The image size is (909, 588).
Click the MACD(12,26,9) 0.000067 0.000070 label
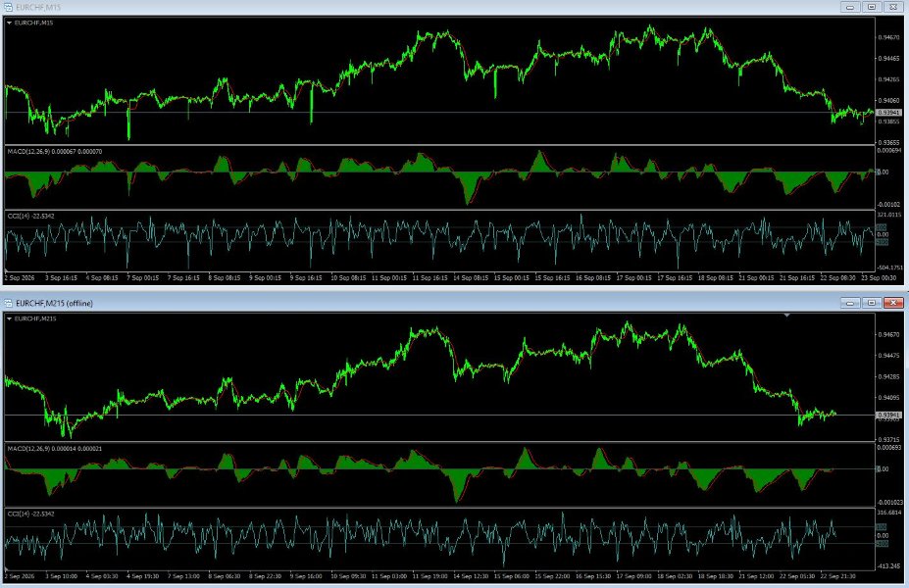[x=55, y=152]
